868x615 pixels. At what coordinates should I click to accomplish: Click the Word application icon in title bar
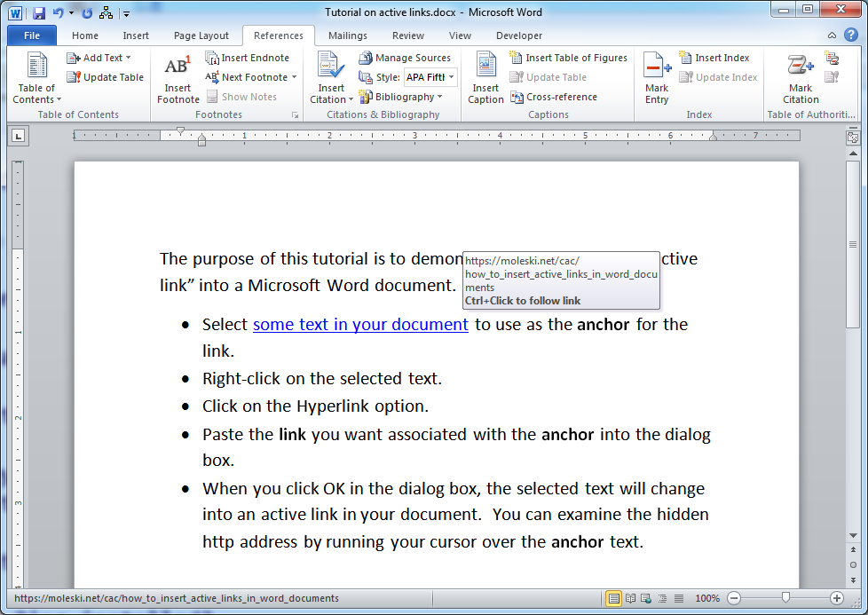tap(15, 12)
